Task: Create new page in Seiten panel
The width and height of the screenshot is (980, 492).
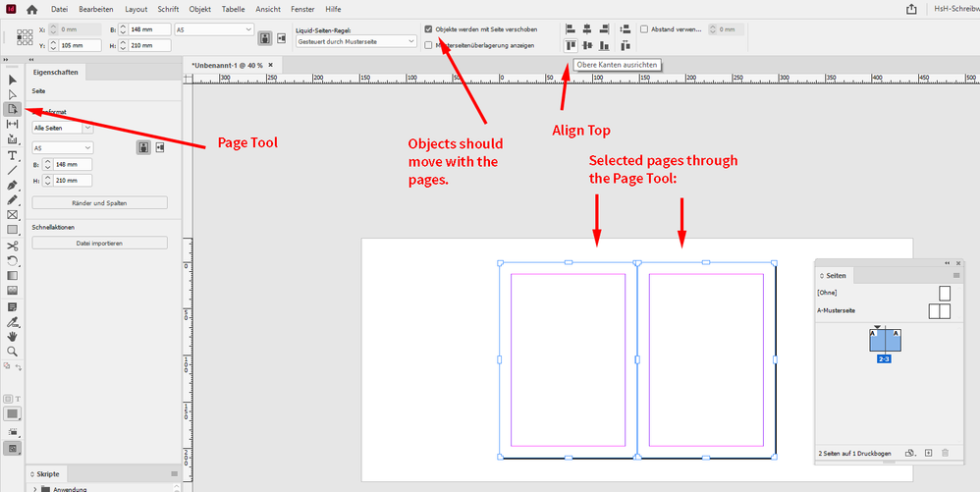Action: click(x=928, y=453)
